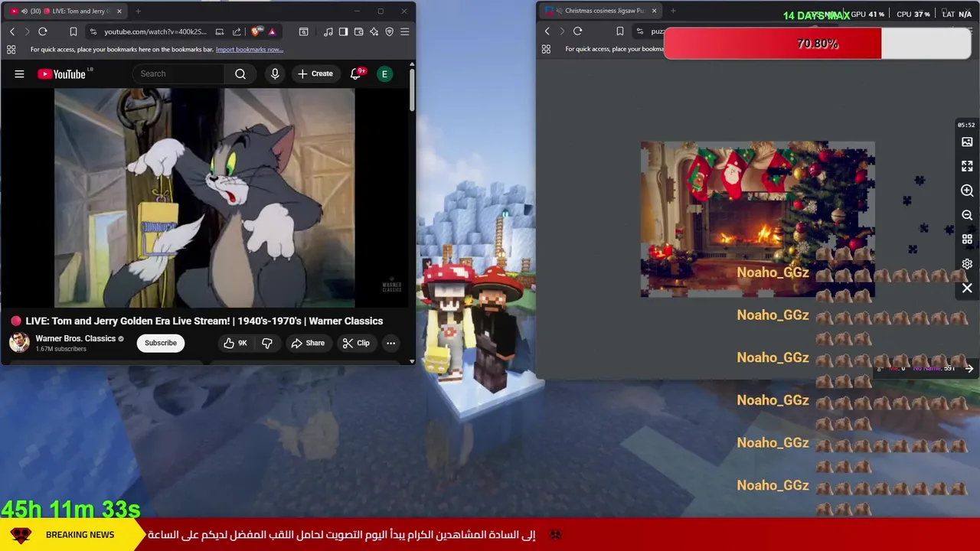Enter puzzle fullscreen mode

click(x=967, y=166)
